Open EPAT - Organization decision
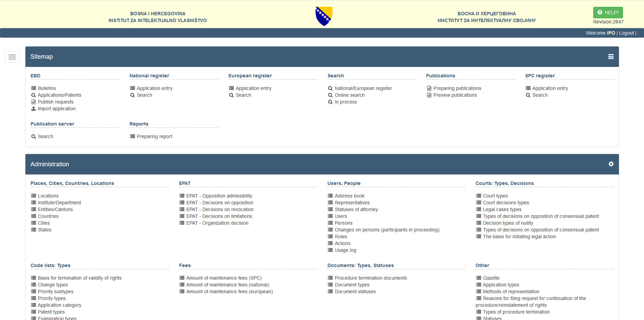This screenshot has width=644, height=320. pos(217,223)
